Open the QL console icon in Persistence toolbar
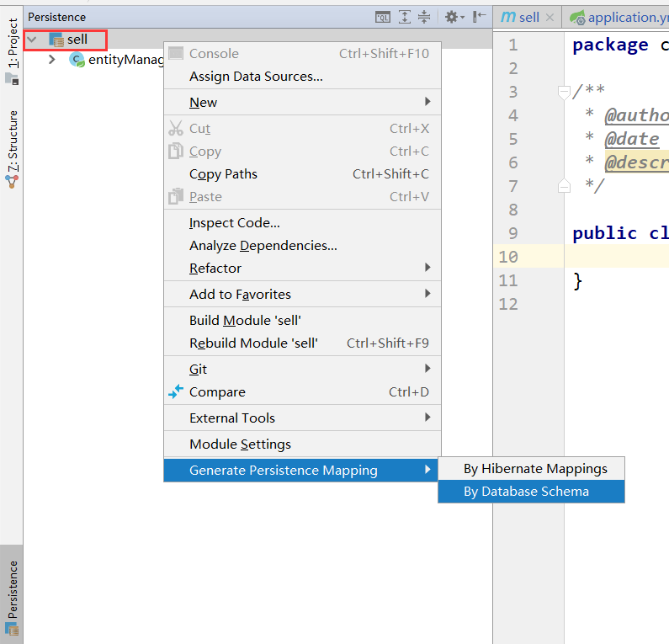669x644 pixels. coord(383,17)
